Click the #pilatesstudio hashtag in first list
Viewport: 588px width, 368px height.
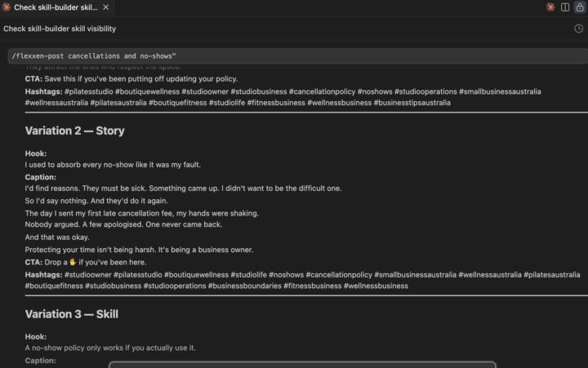(x=88, y=91)
